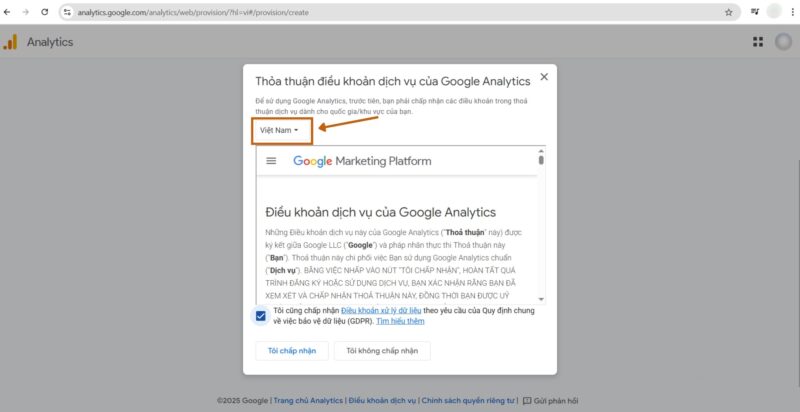
Task: Click the browser forward arrow
Action: 26,12
